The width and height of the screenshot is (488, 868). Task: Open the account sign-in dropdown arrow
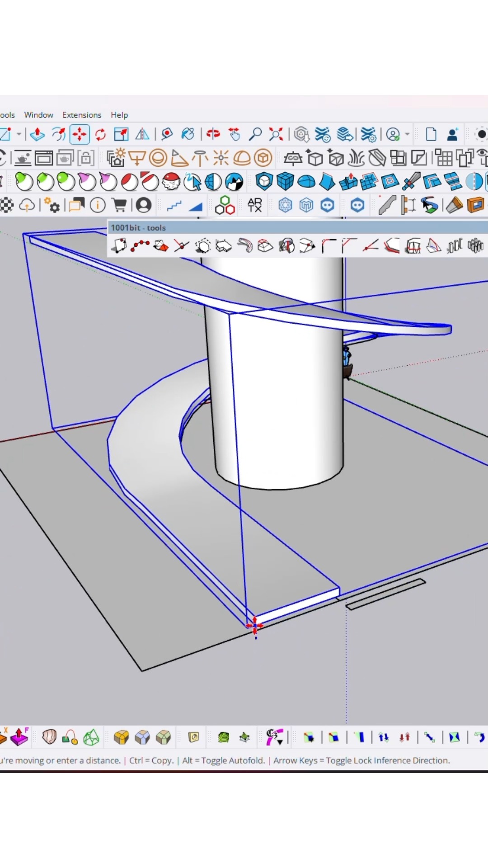(x=408, y=134)
